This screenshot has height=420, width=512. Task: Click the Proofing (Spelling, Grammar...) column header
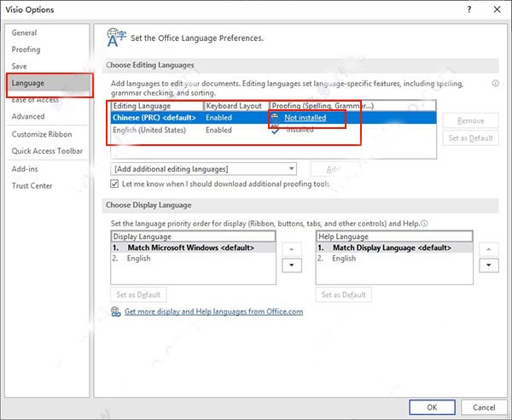coord(352,106)
